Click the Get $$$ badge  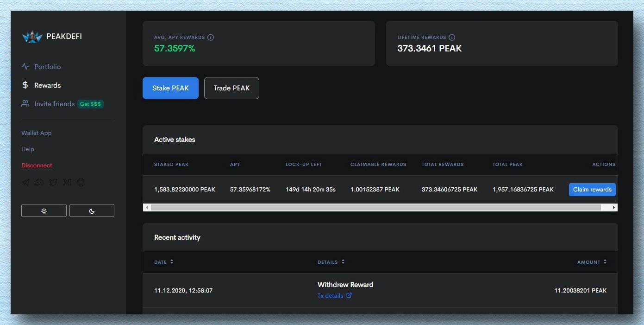90,104
